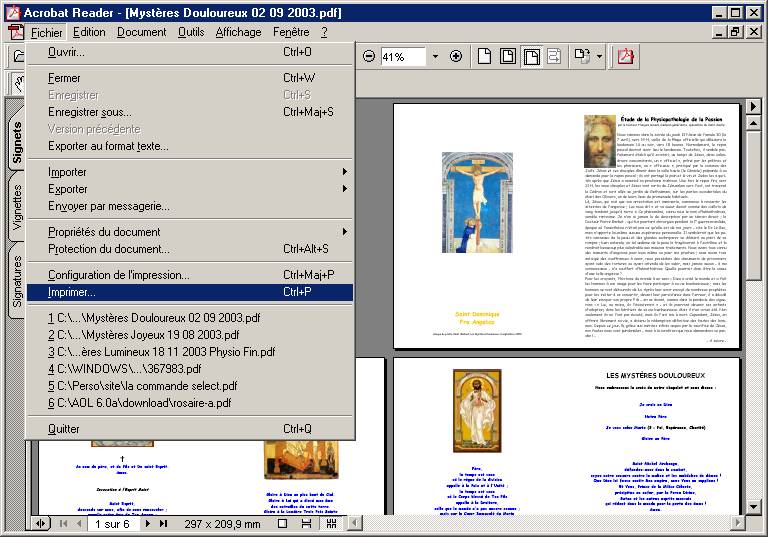Click the LES MYSTÈRES DOULOUREUX heading
This screenshot has width=768, height=537.
click(x=655, y=375)
